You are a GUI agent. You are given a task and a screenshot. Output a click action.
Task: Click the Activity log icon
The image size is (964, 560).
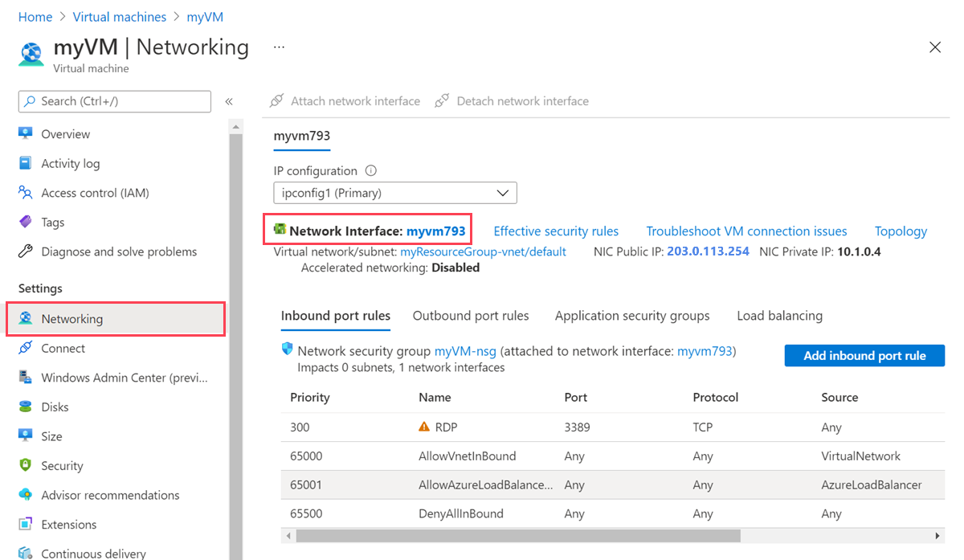(26, 163)
